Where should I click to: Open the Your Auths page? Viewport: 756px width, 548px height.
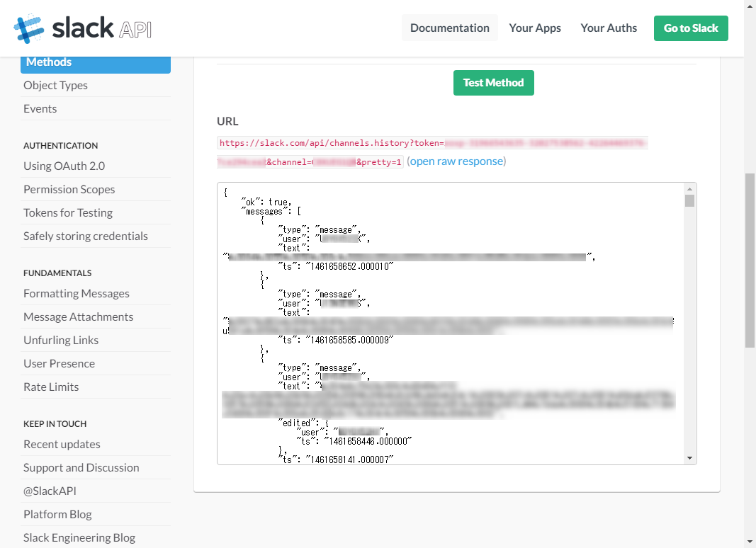[608, 28]
